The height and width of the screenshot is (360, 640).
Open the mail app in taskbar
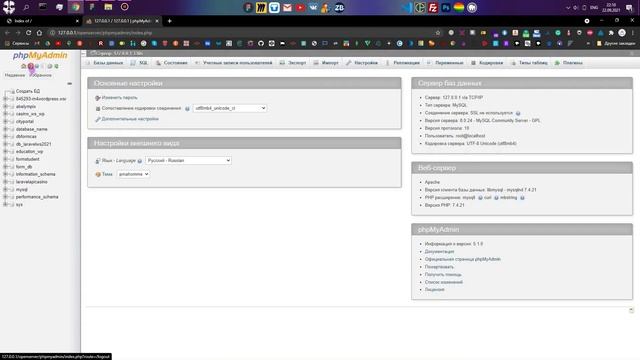(x=287, y=8)
